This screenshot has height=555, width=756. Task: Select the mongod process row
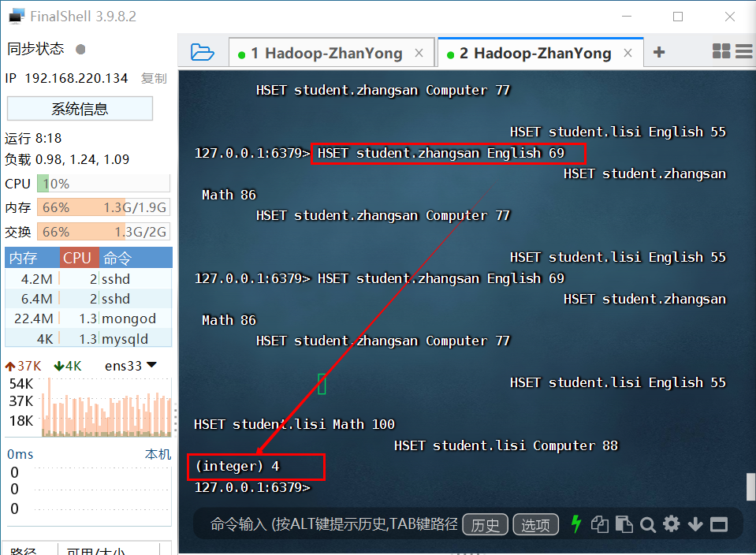89,318
